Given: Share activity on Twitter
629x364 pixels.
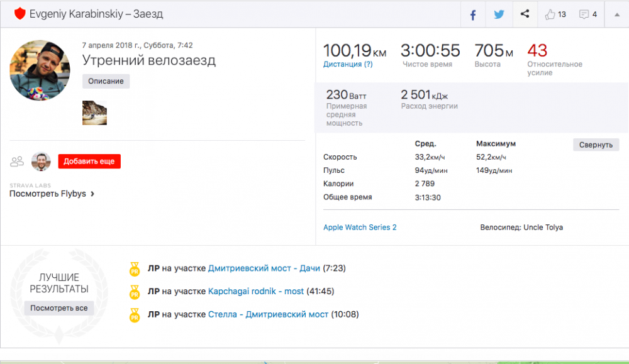Looking at the screenshot, I should tap(499, 14).
